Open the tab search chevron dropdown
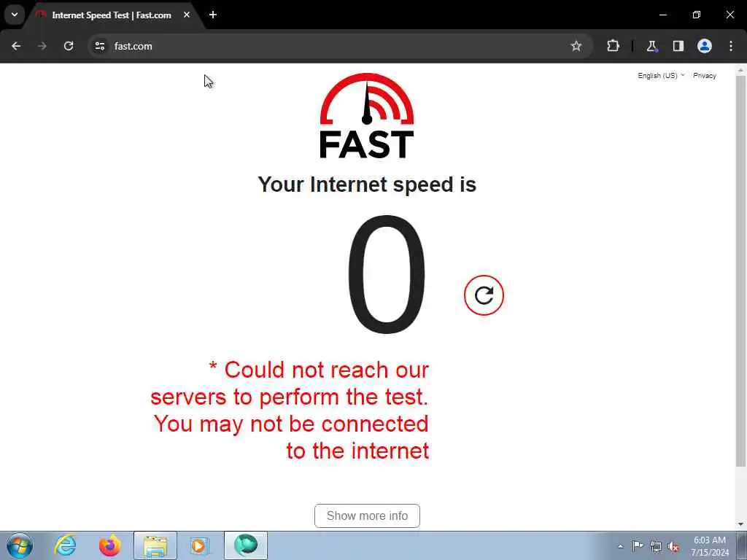This screenshot has width=747, height=560. click(x=15, y=15)
